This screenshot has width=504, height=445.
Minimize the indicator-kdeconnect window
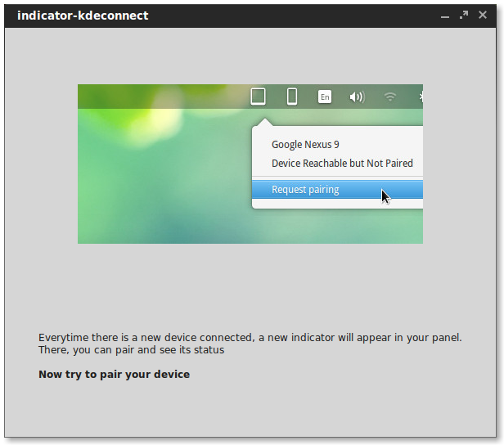445,16
